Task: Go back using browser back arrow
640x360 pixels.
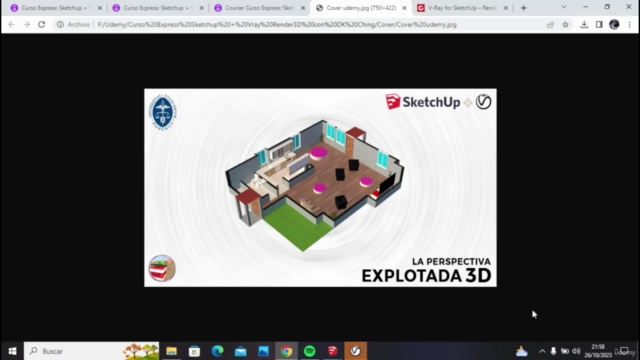Action: pyautogui.click(x=11, y=24)
